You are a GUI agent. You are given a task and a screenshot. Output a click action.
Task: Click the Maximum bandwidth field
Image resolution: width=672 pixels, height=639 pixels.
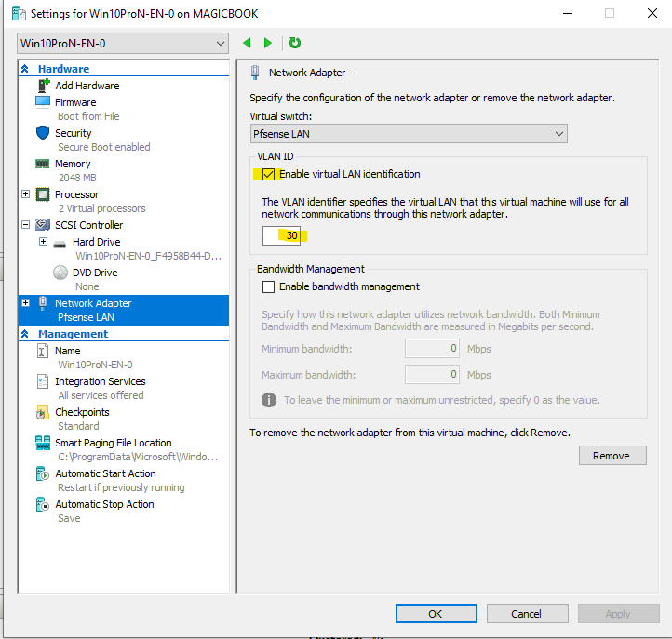click(432, 374)
